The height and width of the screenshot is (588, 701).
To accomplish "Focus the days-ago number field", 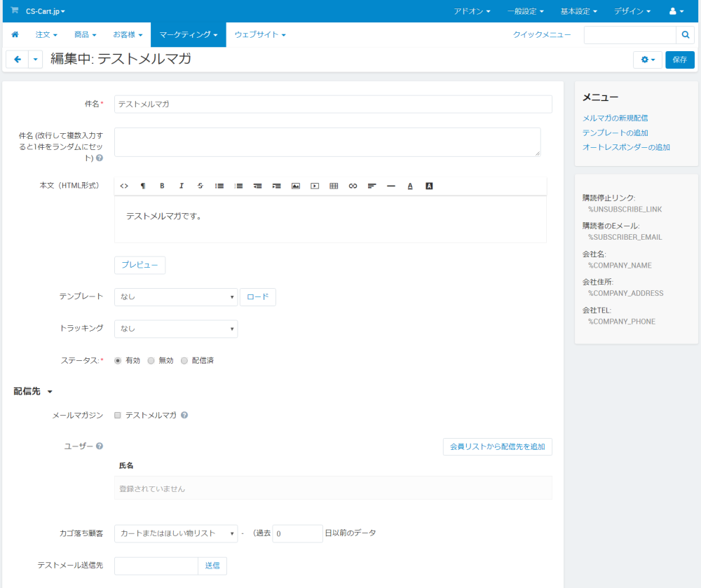I will click(x=297, y=533).
